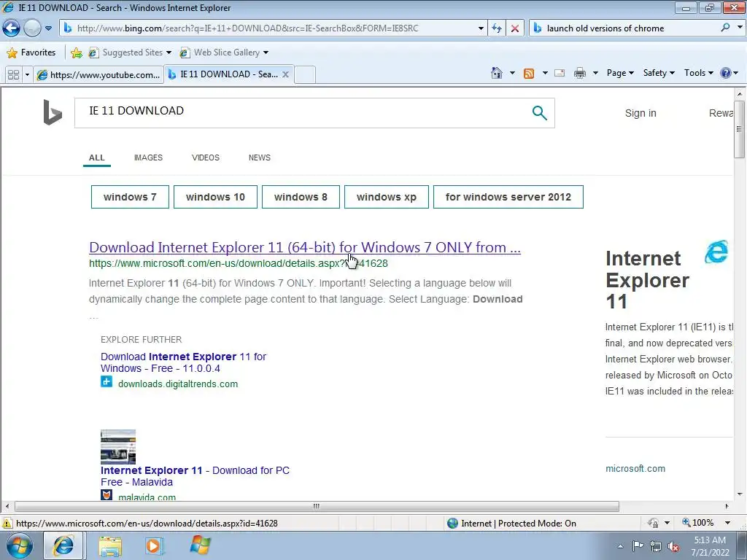Expand the address bar URL history dropdown
Screen dimensions: 747x560
481,28
